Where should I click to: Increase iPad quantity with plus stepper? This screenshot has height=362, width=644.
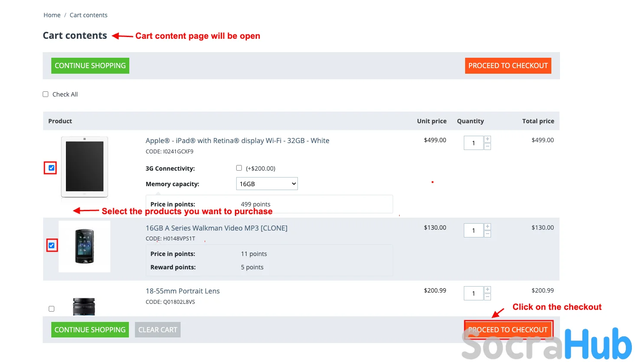pos(488,139)
